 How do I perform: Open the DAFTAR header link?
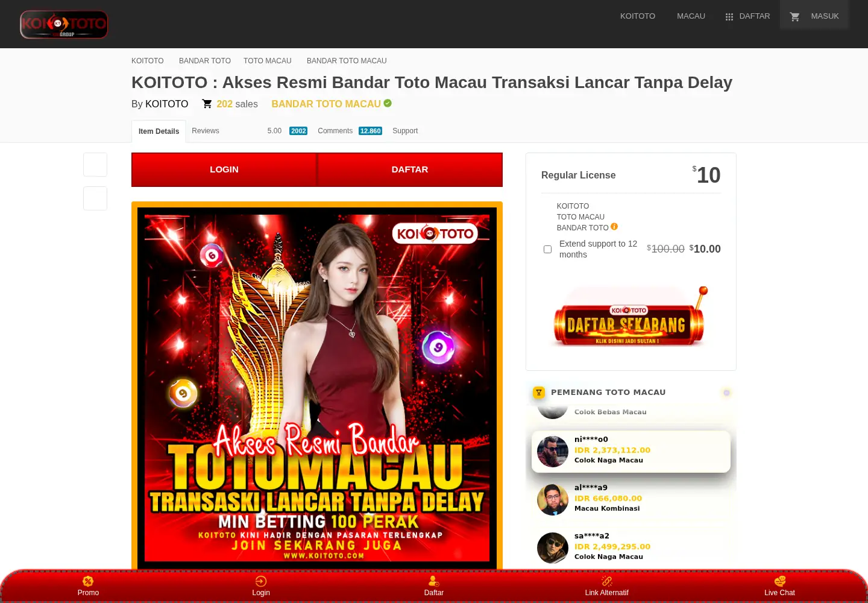(755, 16)
